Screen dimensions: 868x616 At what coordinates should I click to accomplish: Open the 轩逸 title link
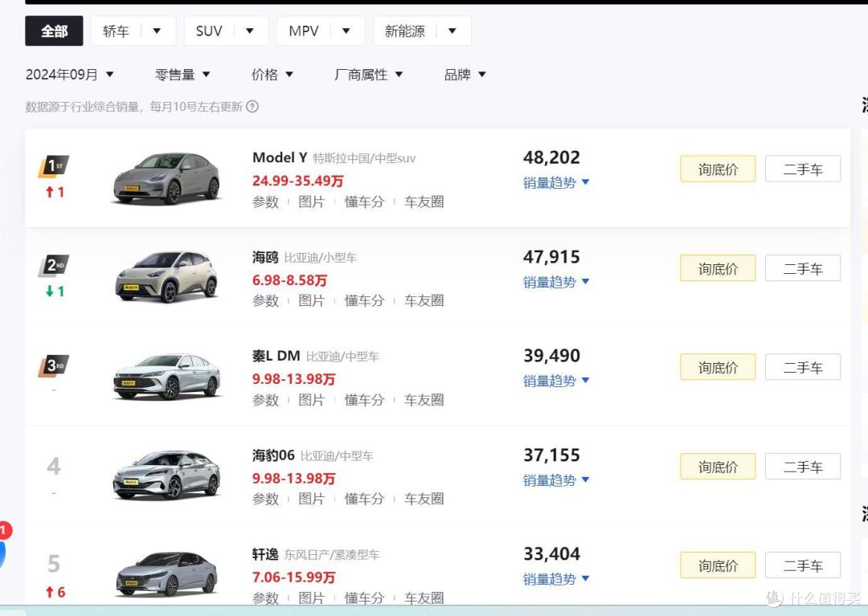click(265, 555)
